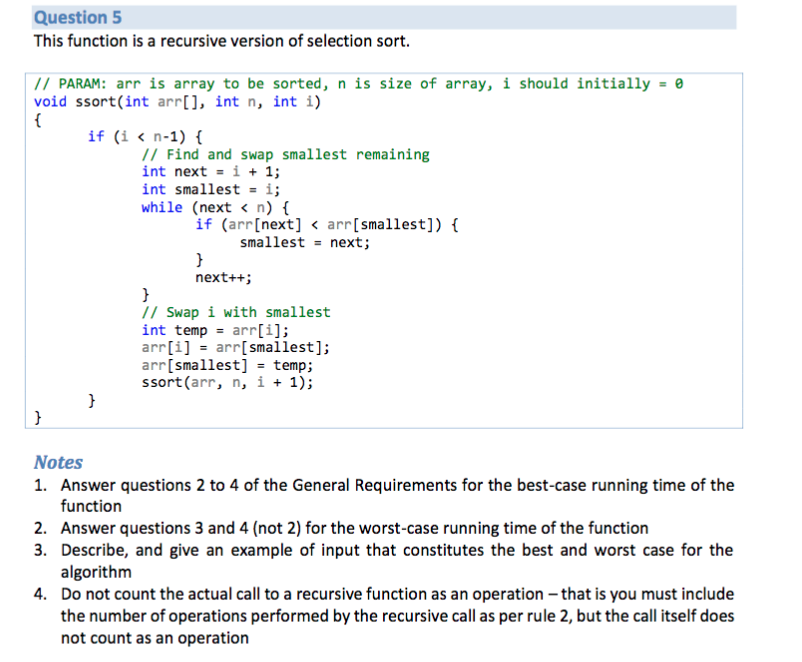Click the Notes section heading
The image size is (802, 662).
[57, 462]
